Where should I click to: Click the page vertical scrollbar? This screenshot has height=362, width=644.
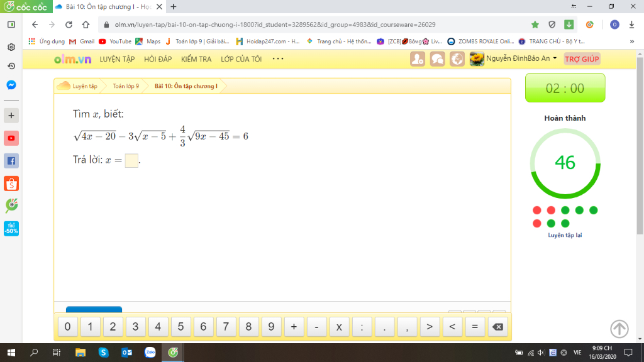tap(640, 146)
